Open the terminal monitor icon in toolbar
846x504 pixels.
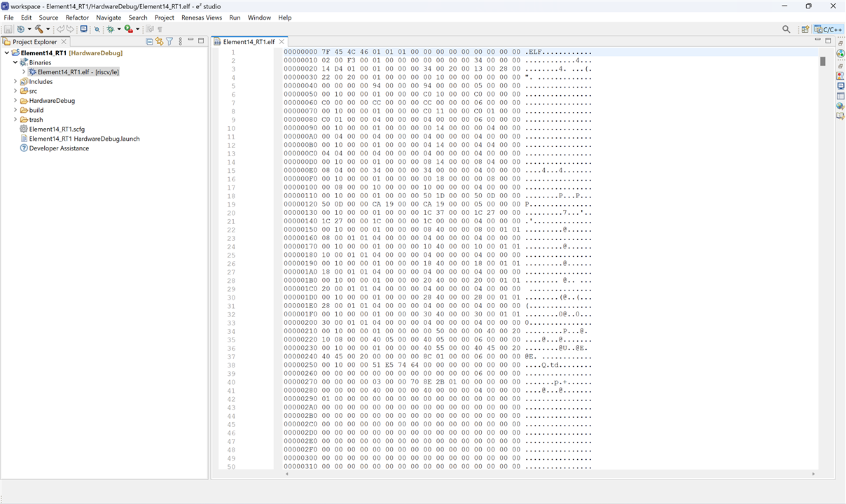point(83,29)
